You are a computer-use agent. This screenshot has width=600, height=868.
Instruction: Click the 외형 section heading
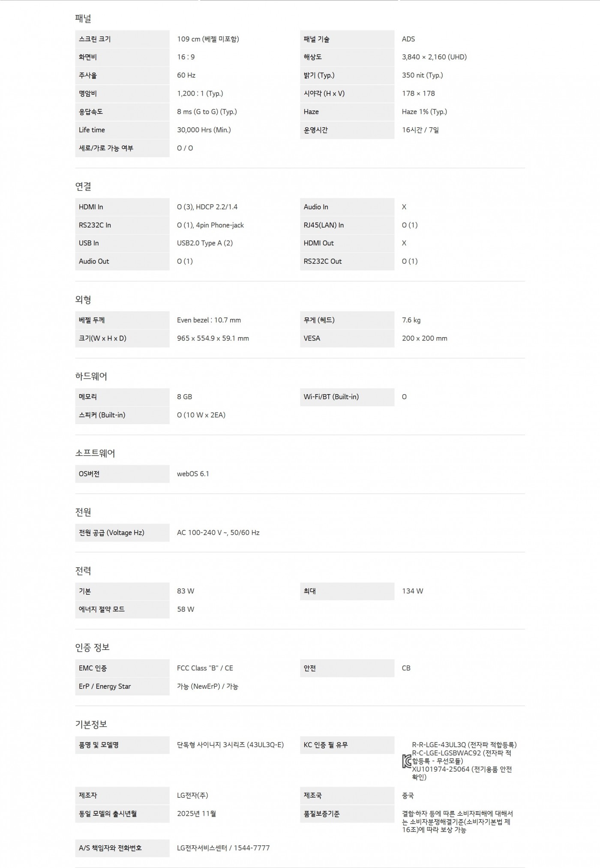[83, 299]
